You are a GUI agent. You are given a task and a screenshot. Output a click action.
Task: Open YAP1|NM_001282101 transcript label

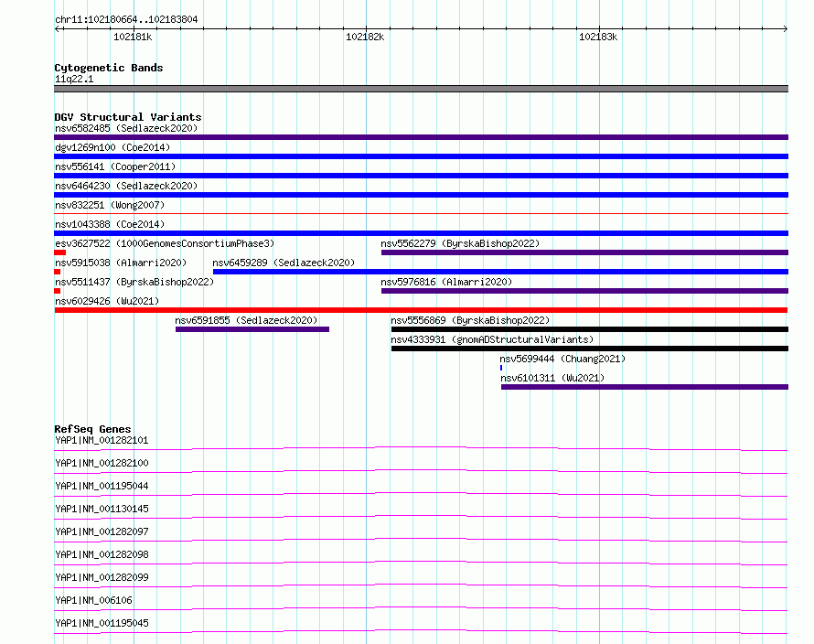click(x=102, y=440)
